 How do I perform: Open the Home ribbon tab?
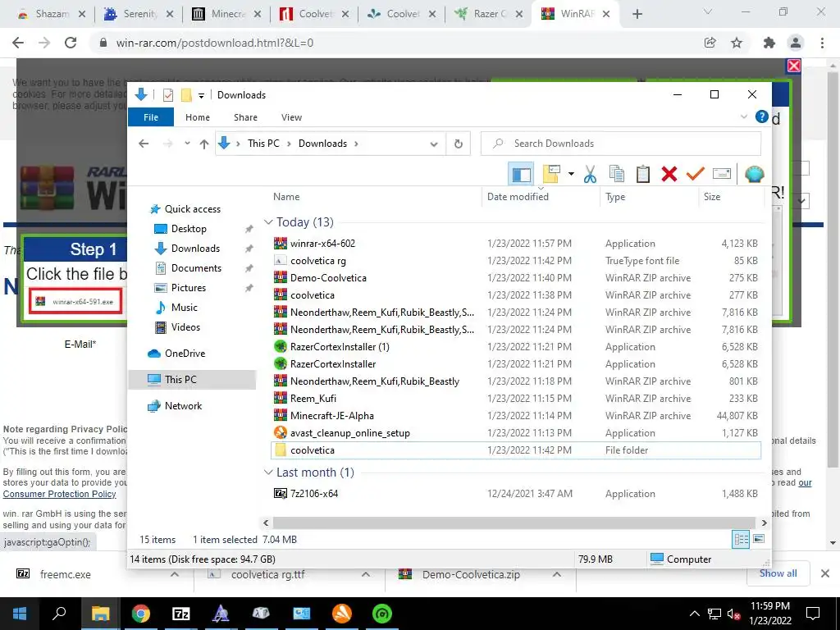pyautogui.click(x=198, y=117)
